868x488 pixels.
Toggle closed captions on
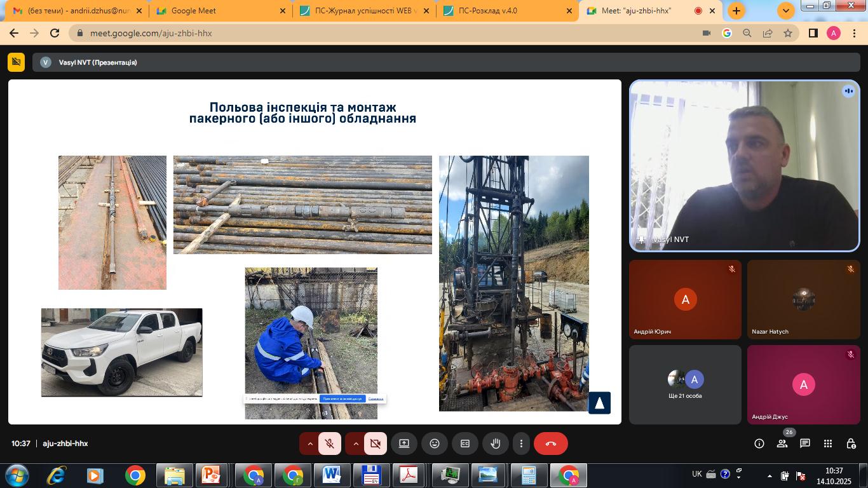pos(465,444)
